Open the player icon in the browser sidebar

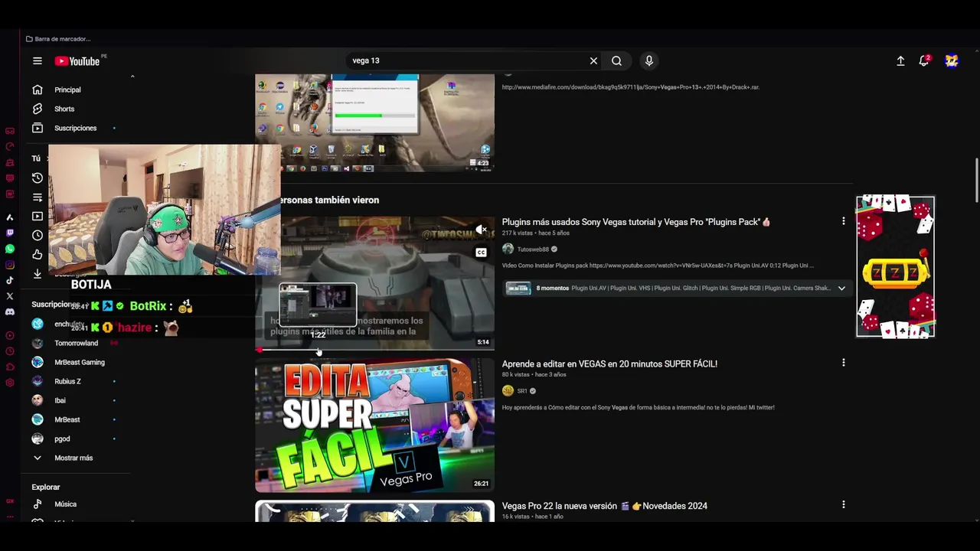tap(10, 335)
